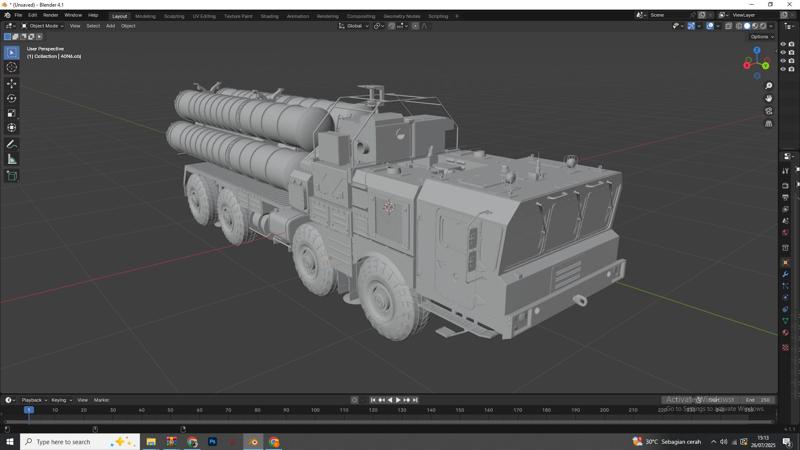Switch to the UV Editing workspace tab

204,16
